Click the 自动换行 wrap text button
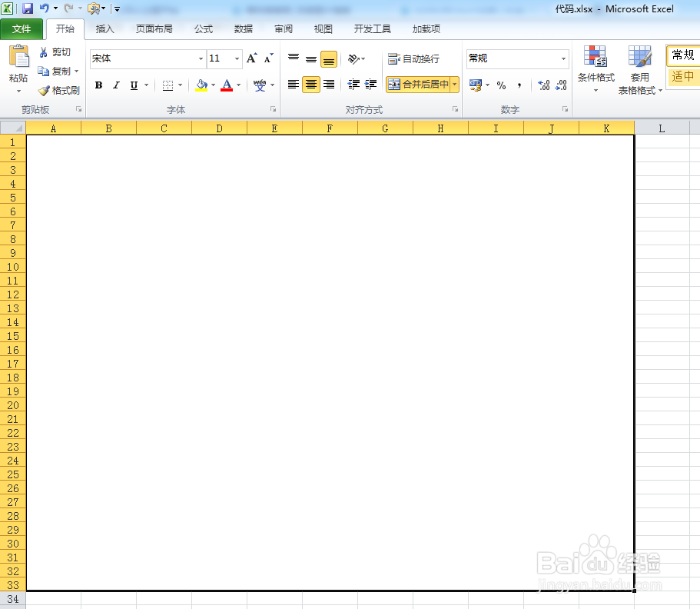Viewport: 700px width, 609px height. click(x=413, y=58)
